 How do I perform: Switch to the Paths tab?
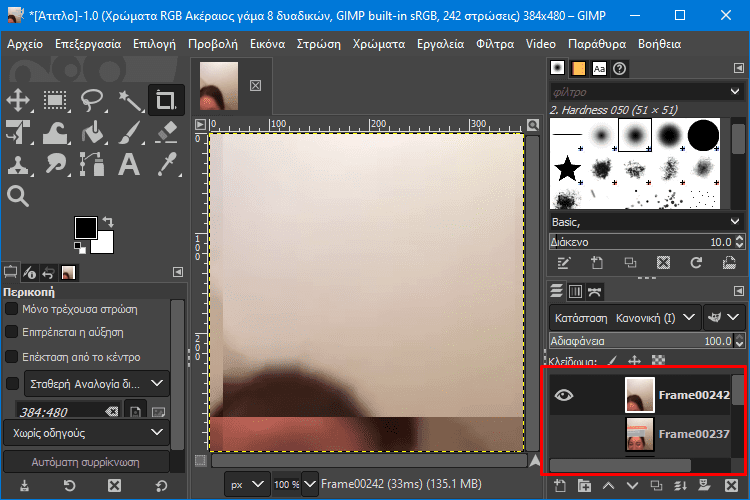pyautogui.click(x=595, y=291)
